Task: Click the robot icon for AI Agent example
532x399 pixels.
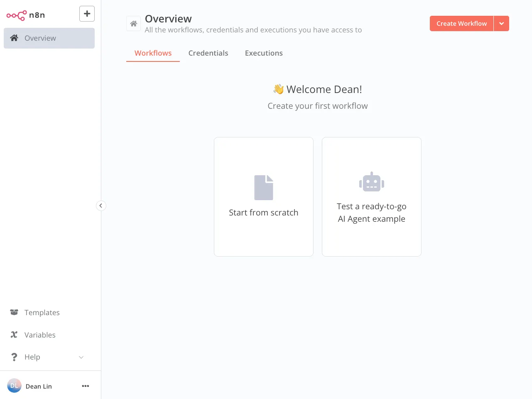Action: pyautogui.click(x=372, y=182)
